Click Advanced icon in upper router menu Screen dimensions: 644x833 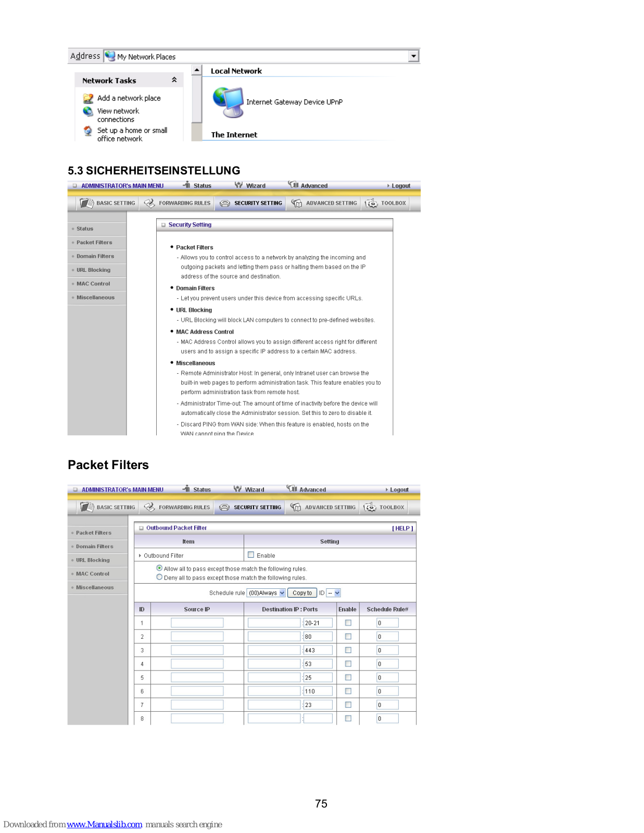click(293, 185)
